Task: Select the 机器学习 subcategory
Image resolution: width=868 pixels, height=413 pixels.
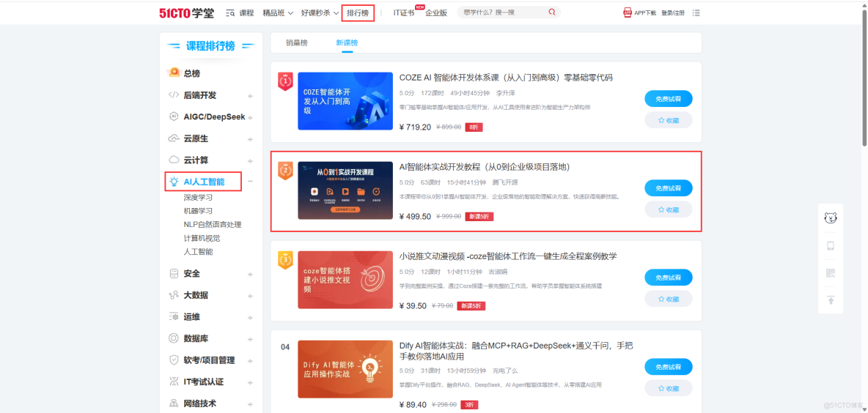Action: pos(198,211)
